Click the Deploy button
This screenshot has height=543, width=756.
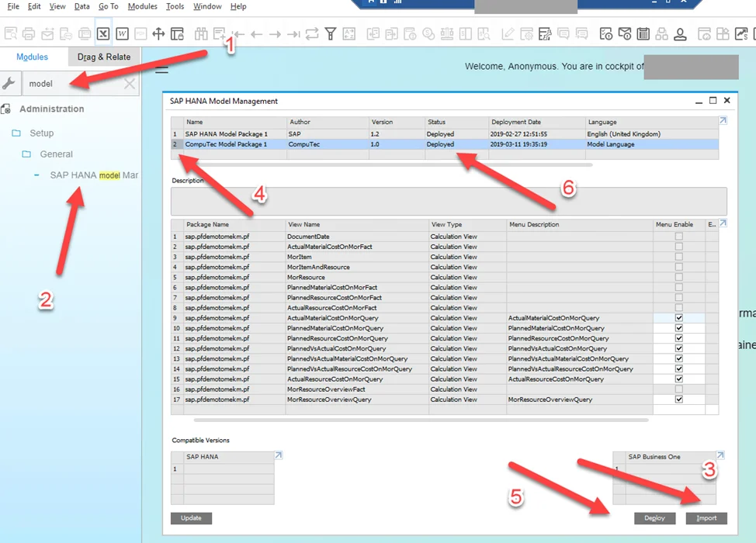654,518
